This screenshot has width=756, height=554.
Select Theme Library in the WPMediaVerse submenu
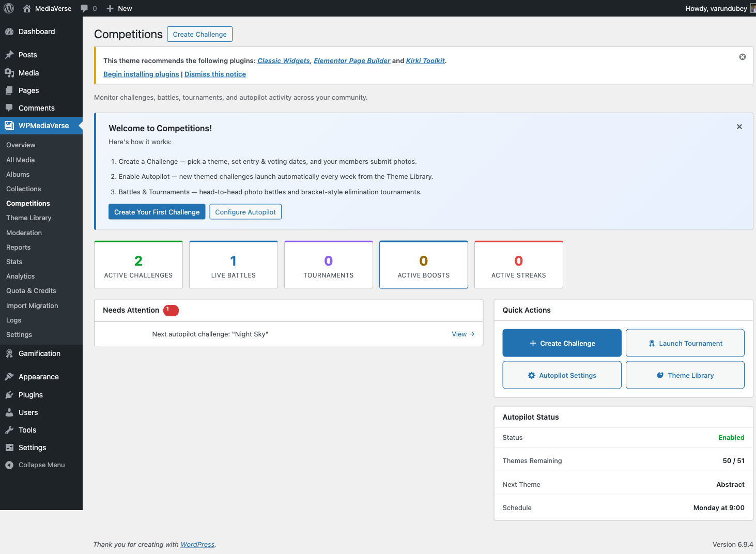28,218
